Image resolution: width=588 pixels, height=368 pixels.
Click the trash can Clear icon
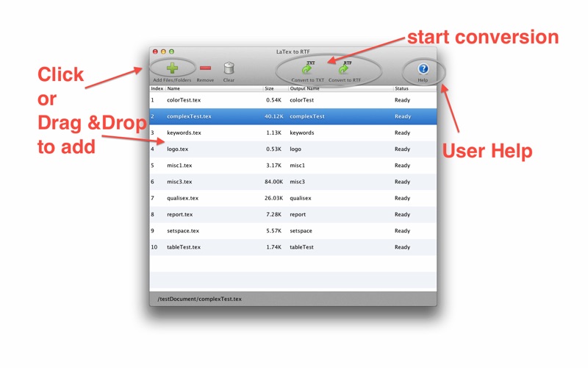click(229, 68)
